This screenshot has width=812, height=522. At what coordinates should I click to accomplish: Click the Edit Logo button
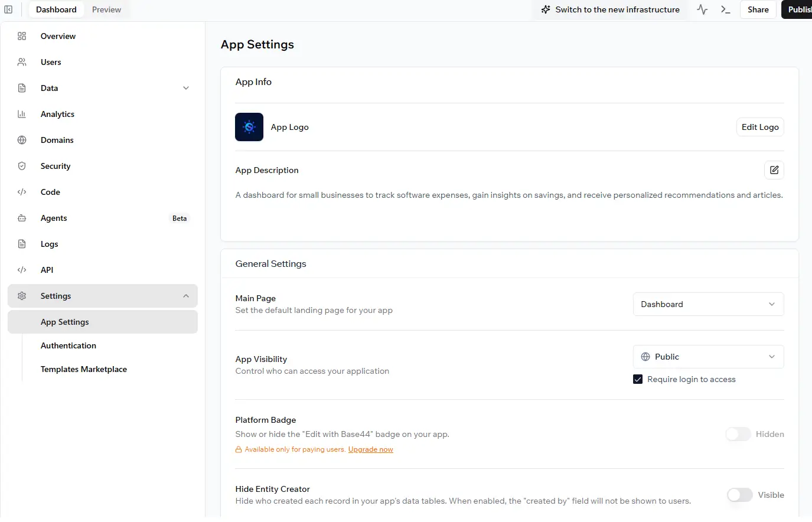(759, 127)
